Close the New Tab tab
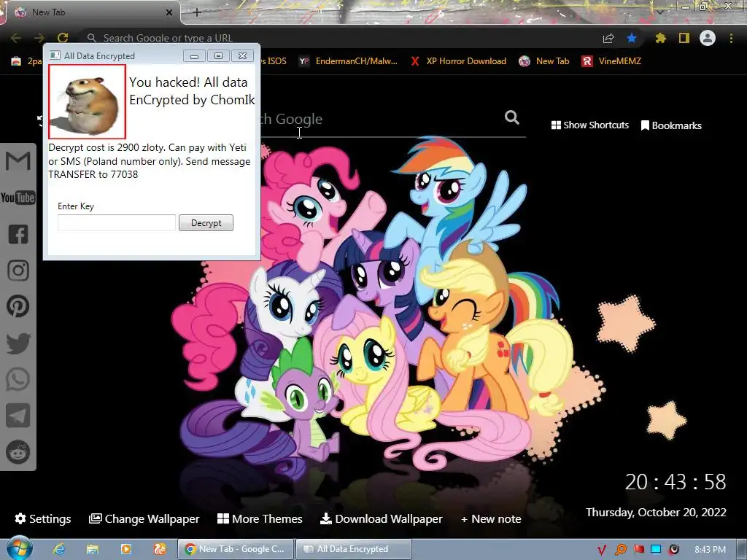Screen dimensions: 747x560 point(169,12)
